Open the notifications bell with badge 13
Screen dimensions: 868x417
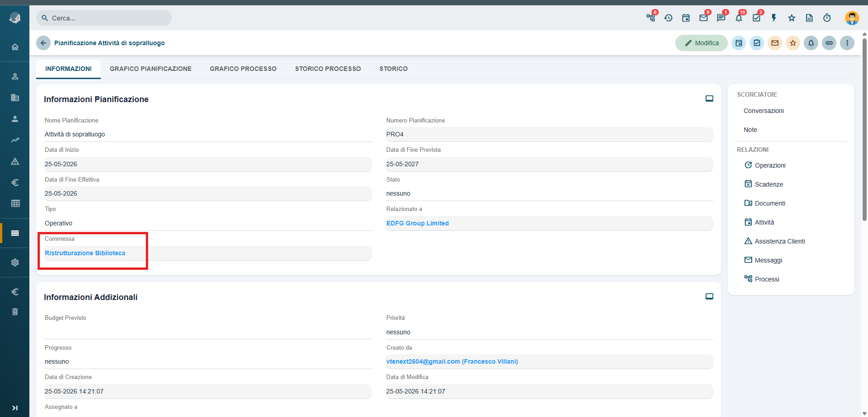[x=739, y=18]
